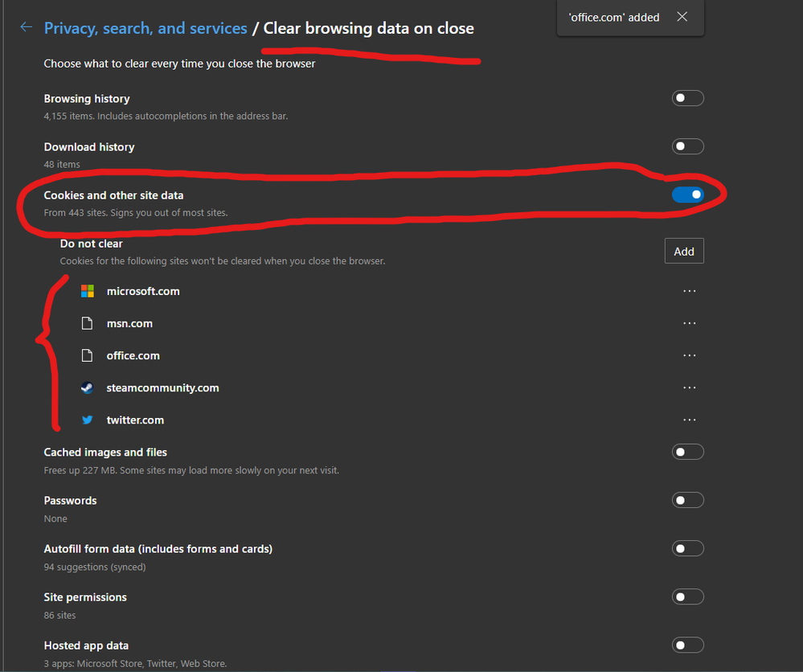
Task: Click 'Frees up 227 MB' description text
Action: click(x=191, y=470)
